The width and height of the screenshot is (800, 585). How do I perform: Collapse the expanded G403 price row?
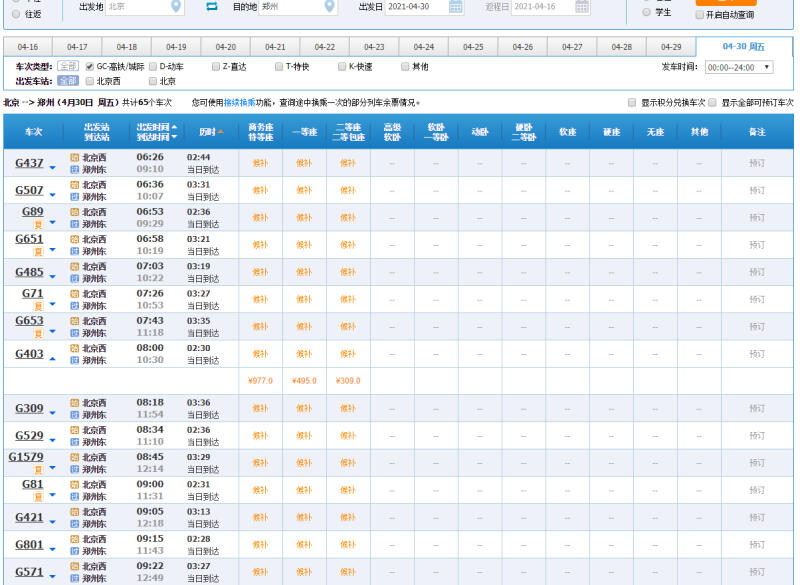click(x=52, y=357)
